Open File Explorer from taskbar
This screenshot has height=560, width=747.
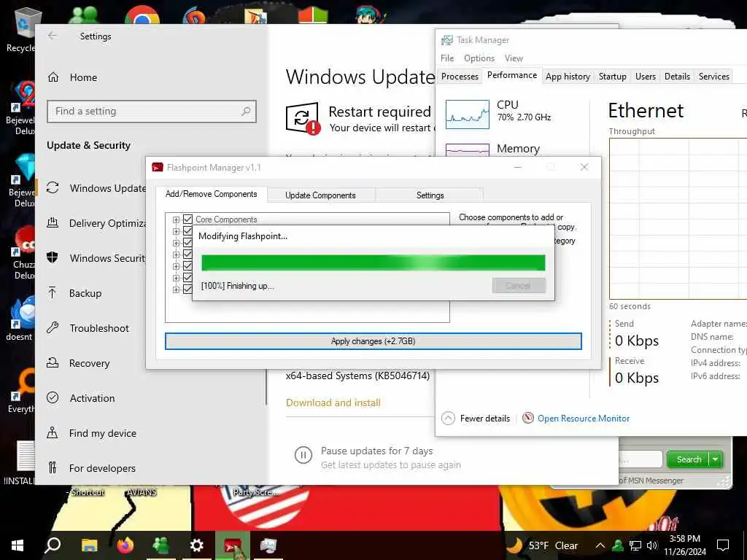89,545
